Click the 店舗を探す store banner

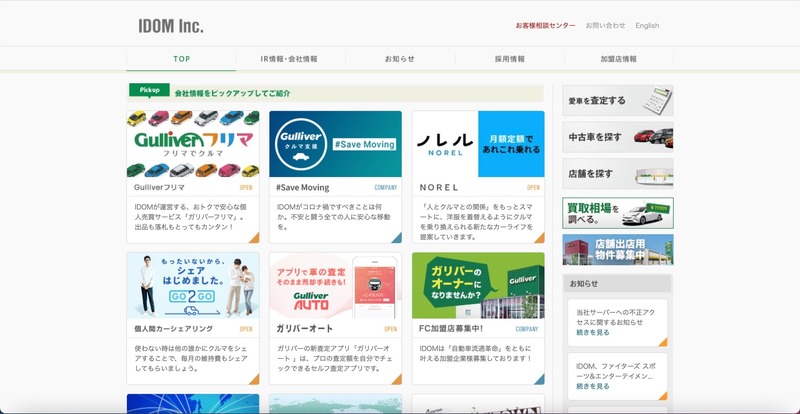(x=617, y=173)
